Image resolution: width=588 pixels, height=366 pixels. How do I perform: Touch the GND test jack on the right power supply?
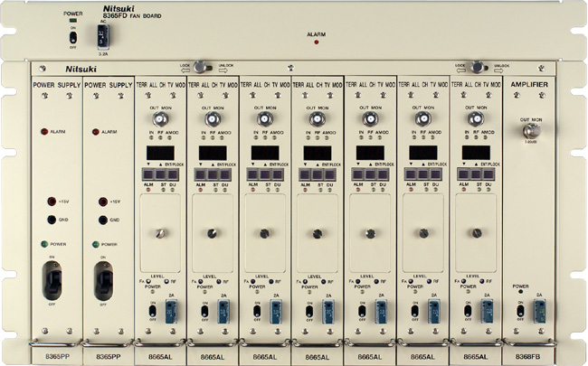click(103, 220)
